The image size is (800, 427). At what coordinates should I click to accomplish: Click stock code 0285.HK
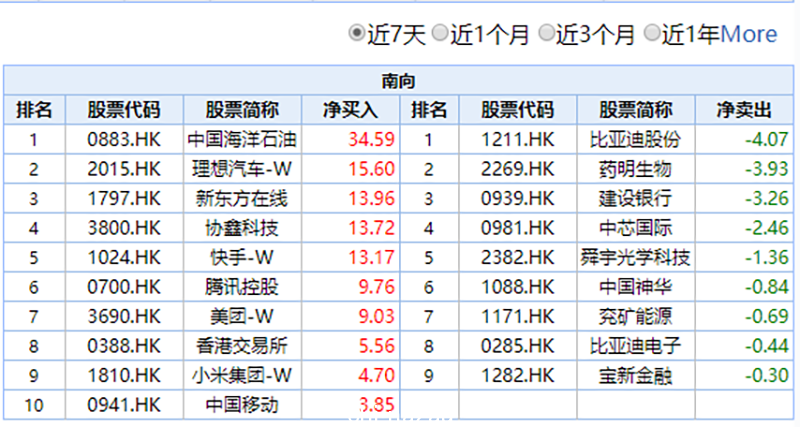(517, 346)
